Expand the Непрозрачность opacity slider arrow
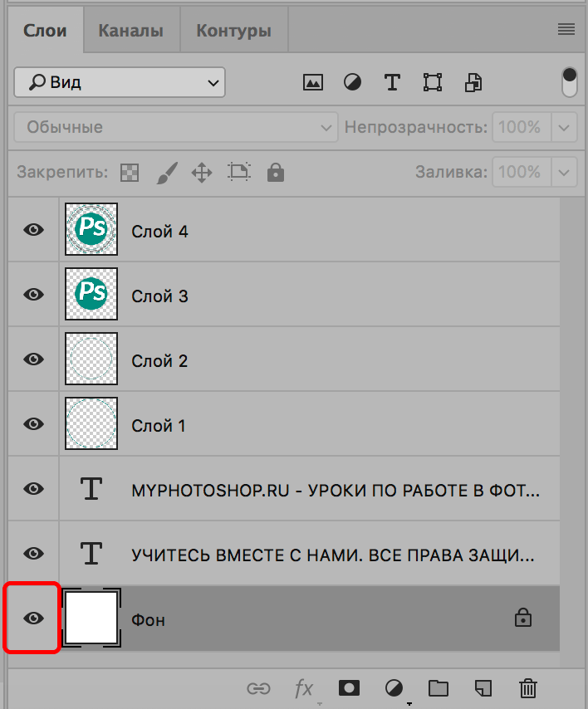This screenshot has height=709, width=588. coord(565,128)
